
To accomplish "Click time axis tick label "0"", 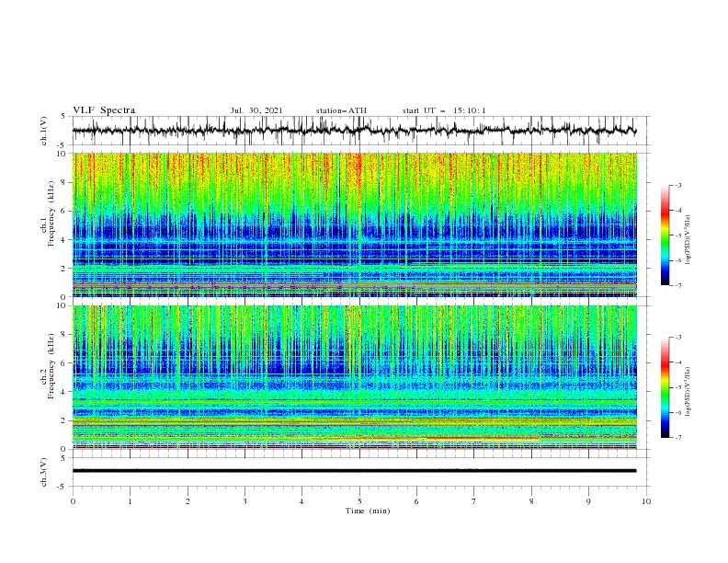I will click(73, 501).
